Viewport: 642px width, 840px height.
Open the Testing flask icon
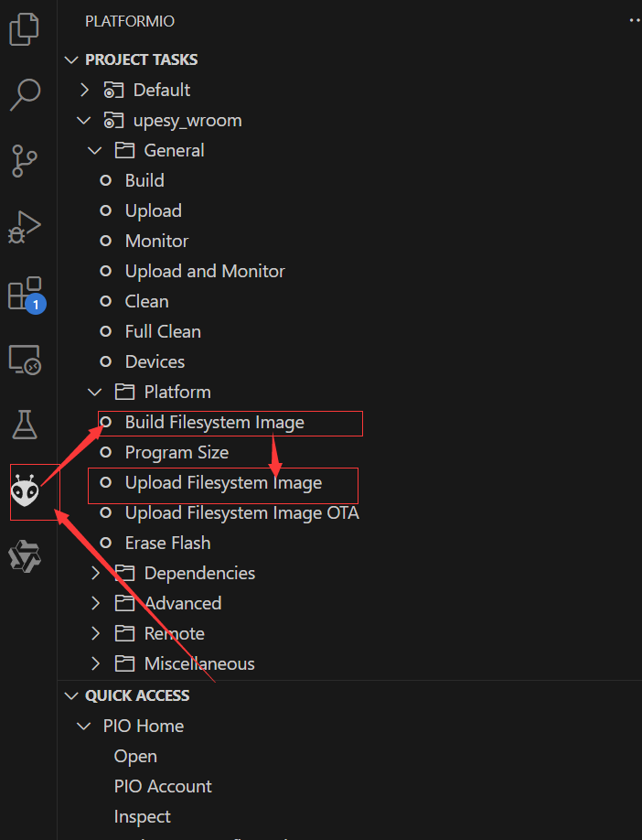coord(25,425)
